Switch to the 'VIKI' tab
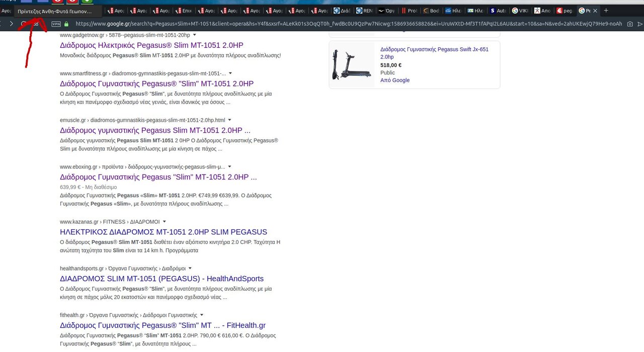This screenshot has width=644, height=352. [x=521, y=11]
